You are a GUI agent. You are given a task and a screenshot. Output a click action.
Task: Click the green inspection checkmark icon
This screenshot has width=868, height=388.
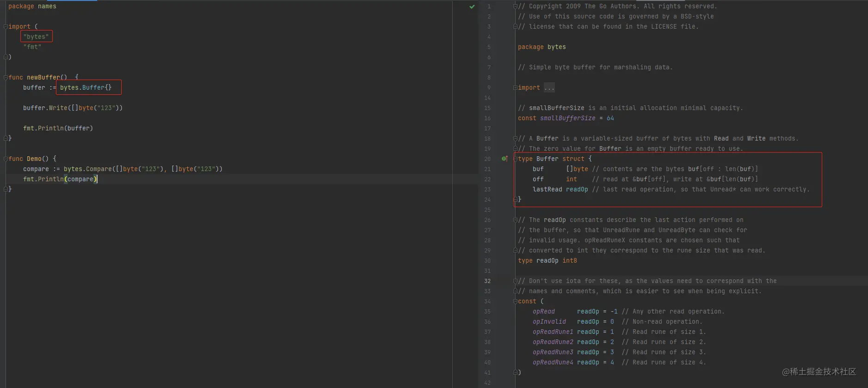(472, 6)
